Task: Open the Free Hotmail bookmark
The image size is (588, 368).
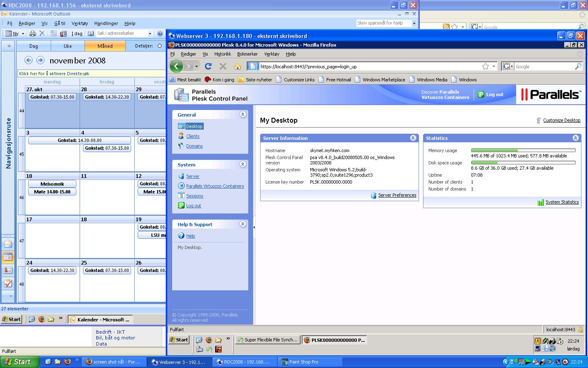Action: pos(334,80)
